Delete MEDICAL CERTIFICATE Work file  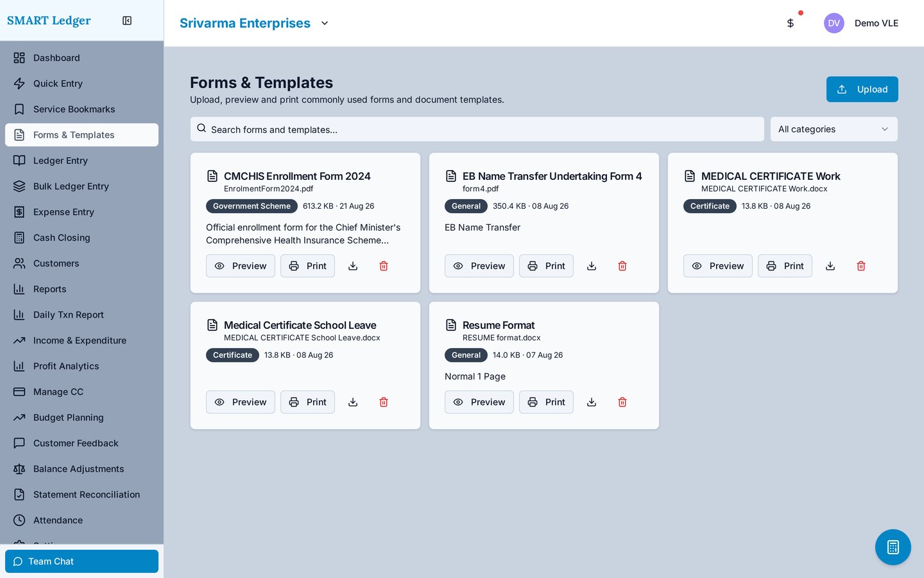(861, 266)
